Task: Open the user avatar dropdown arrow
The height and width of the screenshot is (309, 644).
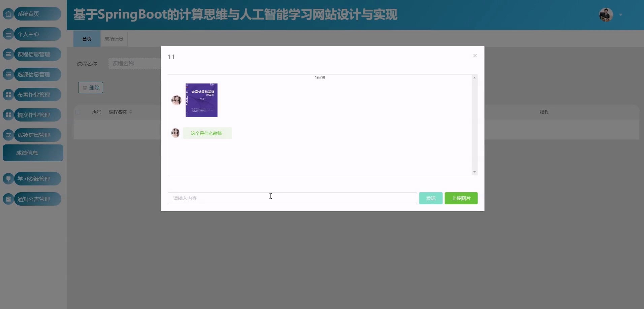Action: [620, 15]
